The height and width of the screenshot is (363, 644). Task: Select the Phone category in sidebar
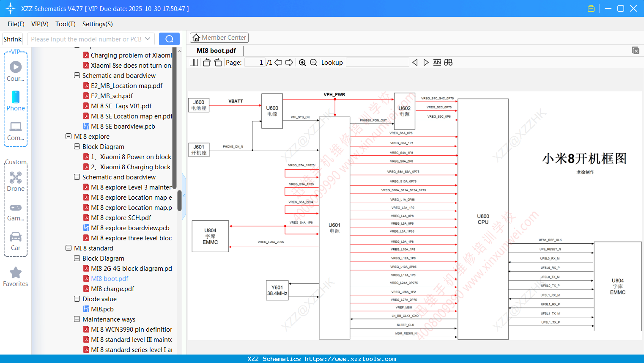pos(16,101)
